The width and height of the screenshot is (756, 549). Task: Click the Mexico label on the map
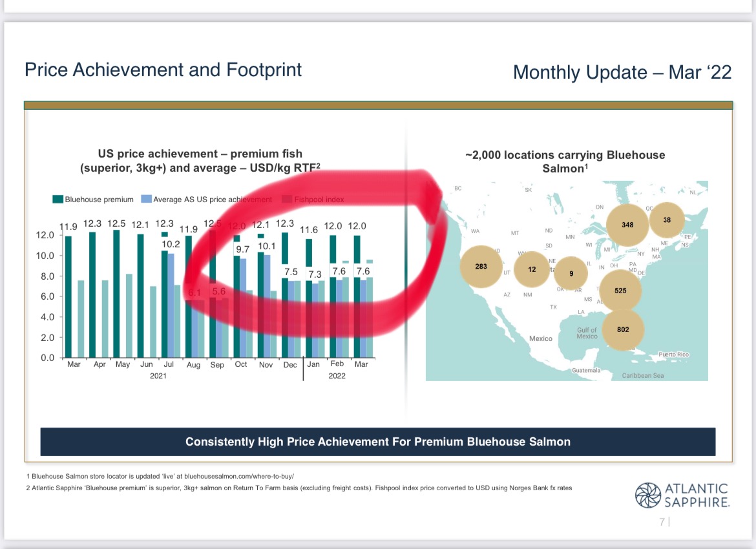(x=540, y=338)
